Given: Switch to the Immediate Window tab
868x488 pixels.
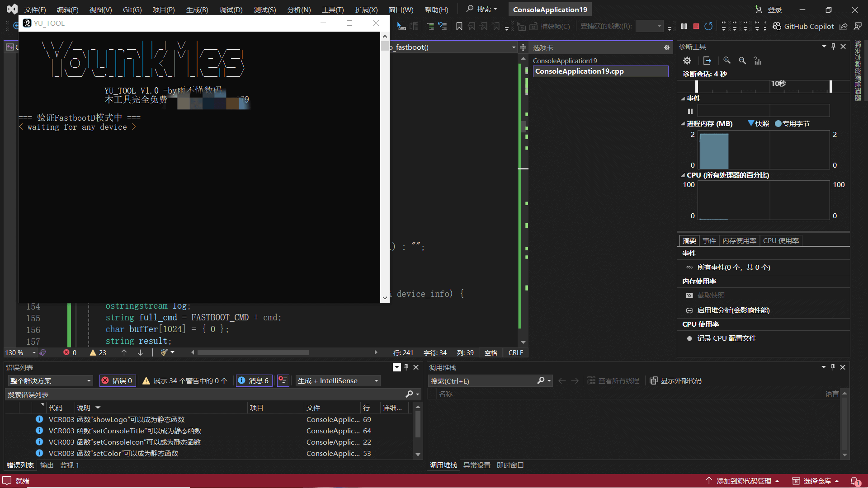Looking at the screenshot, I should pos(510,465).
